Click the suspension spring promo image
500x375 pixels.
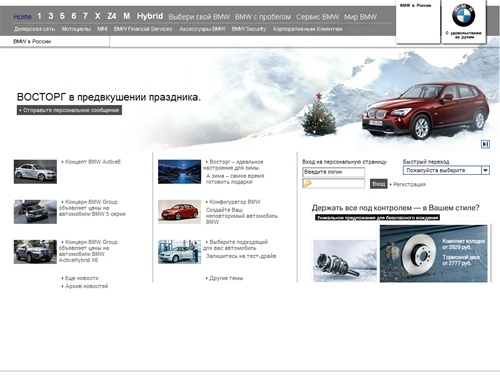click(x=345, y=261)
